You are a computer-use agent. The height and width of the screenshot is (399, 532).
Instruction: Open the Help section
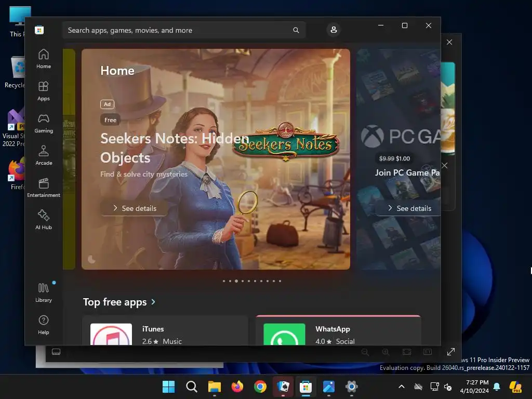(44, 325)
